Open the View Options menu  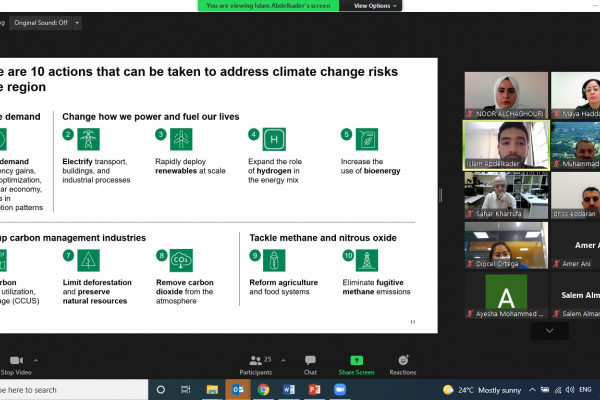(x=374, y=5)
